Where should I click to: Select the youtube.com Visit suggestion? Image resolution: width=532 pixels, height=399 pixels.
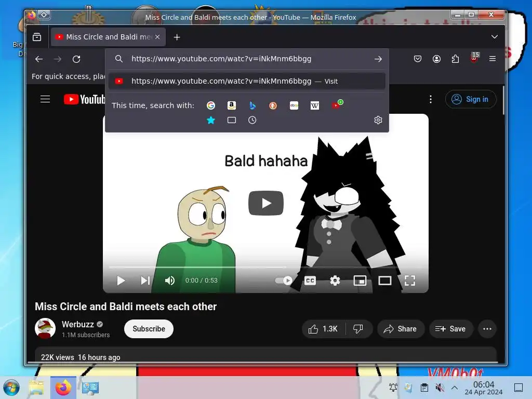point(247,81)
